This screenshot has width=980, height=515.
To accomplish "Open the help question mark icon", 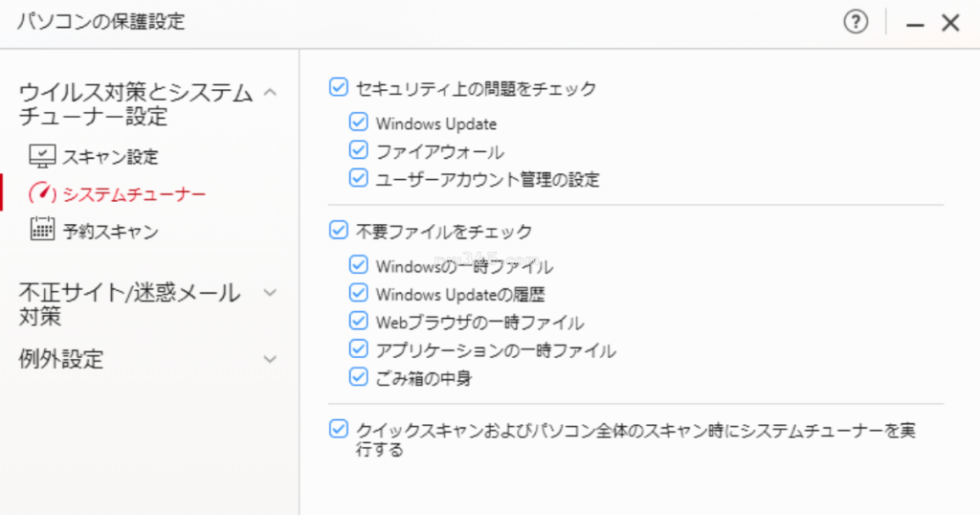I will [x=856, y=23].
